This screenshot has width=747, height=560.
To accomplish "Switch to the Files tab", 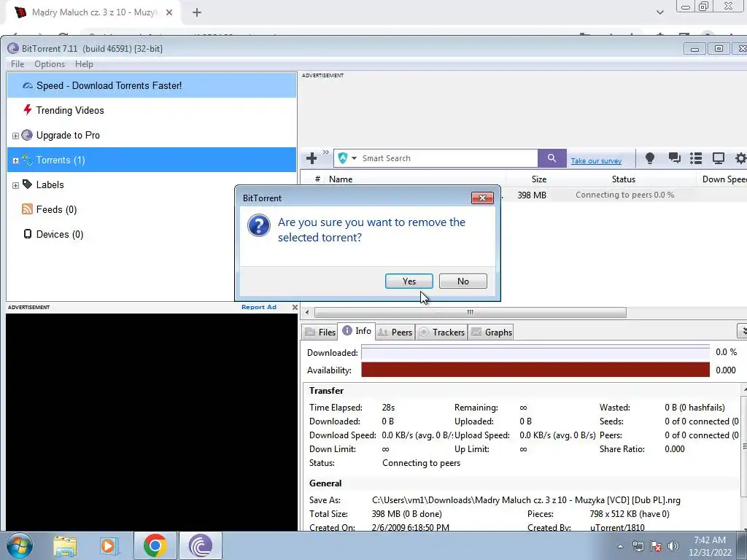I will click(320, 332).
